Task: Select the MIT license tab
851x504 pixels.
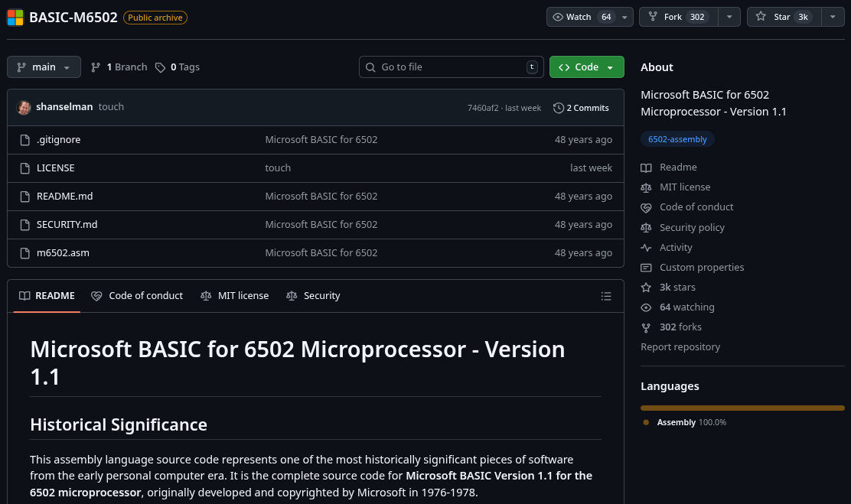Action: coord(235,295)
